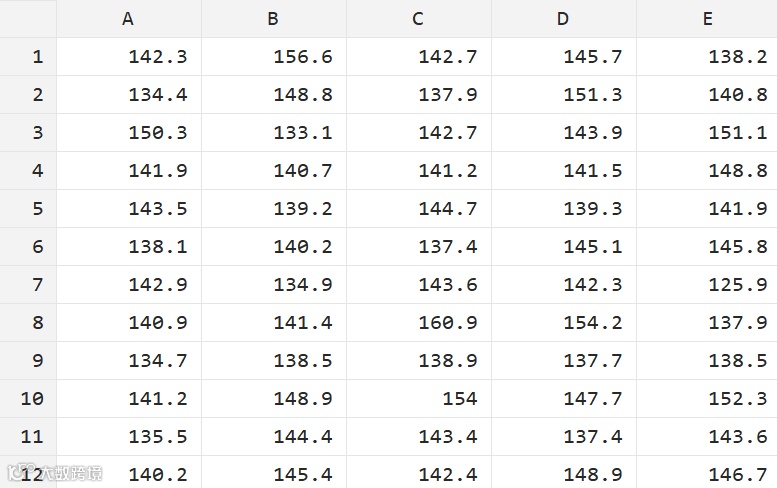Select the cell with value 135.5
Screen dimensions: 777x488
point(128,437)
